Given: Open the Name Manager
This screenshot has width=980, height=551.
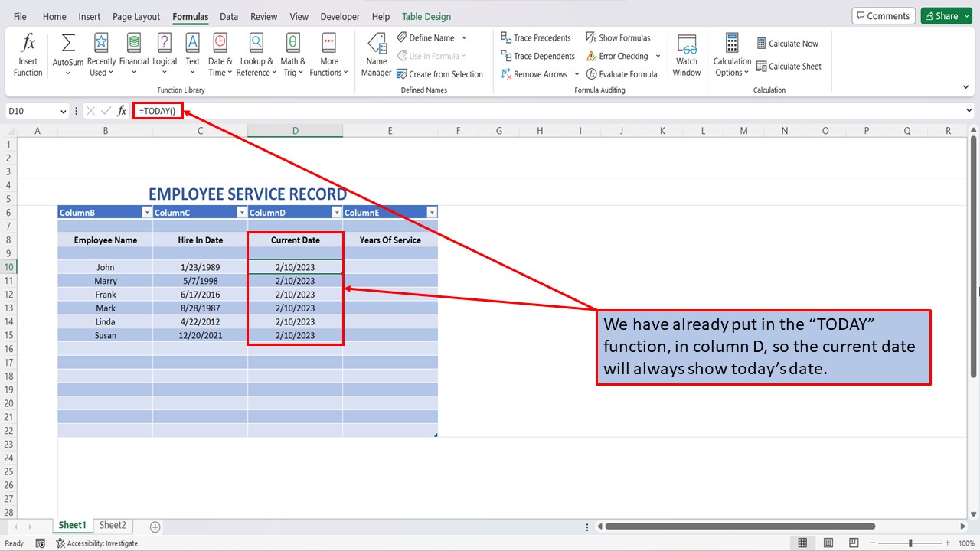Looking at the screenshot, I should coord(376,52).
